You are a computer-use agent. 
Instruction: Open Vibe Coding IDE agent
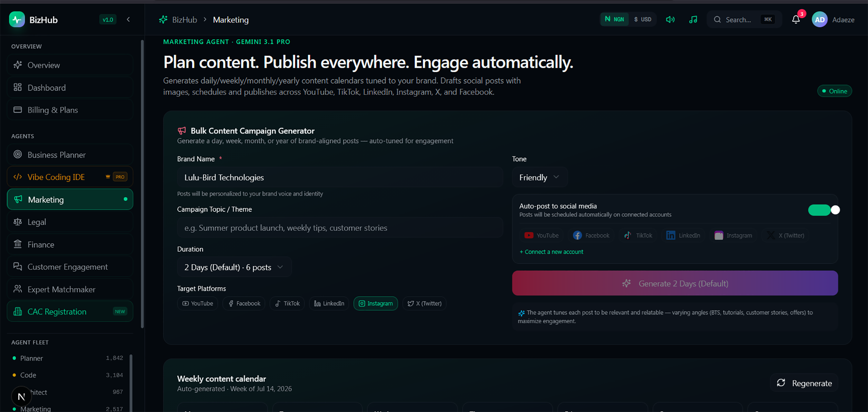(70, 177)
